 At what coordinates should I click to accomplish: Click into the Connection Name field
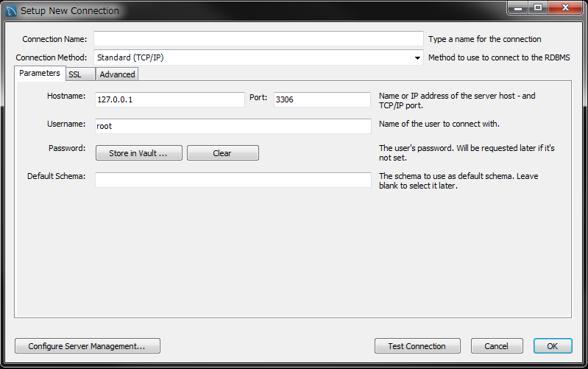(258, 38)
